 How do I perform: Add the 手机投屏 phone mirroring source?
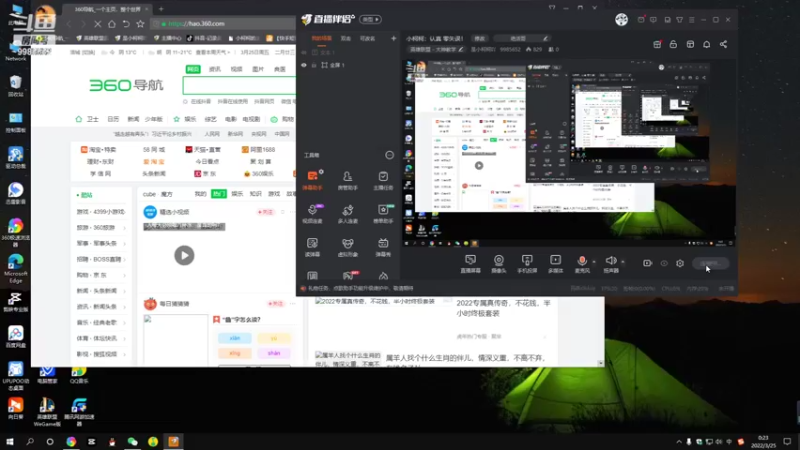tap(527, 264)
